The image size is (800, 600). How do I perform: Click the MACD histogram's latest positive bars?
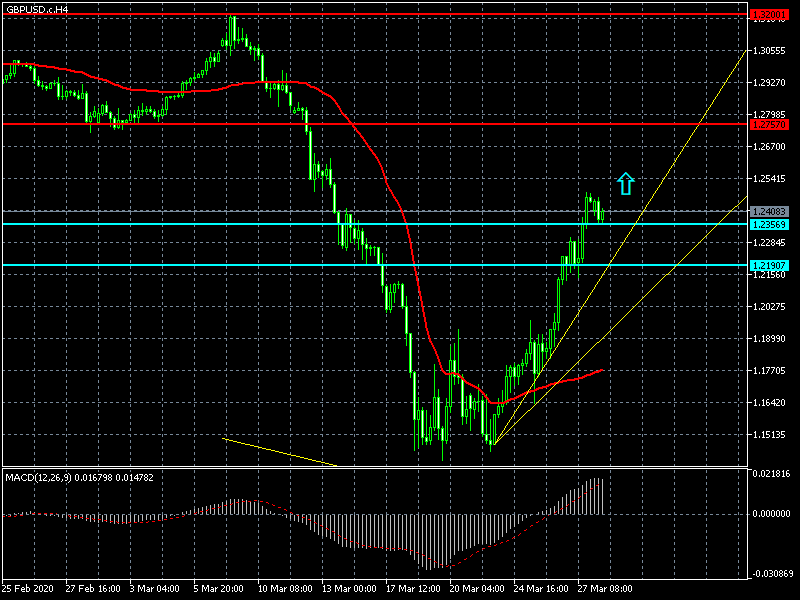[x=596, y=497]
